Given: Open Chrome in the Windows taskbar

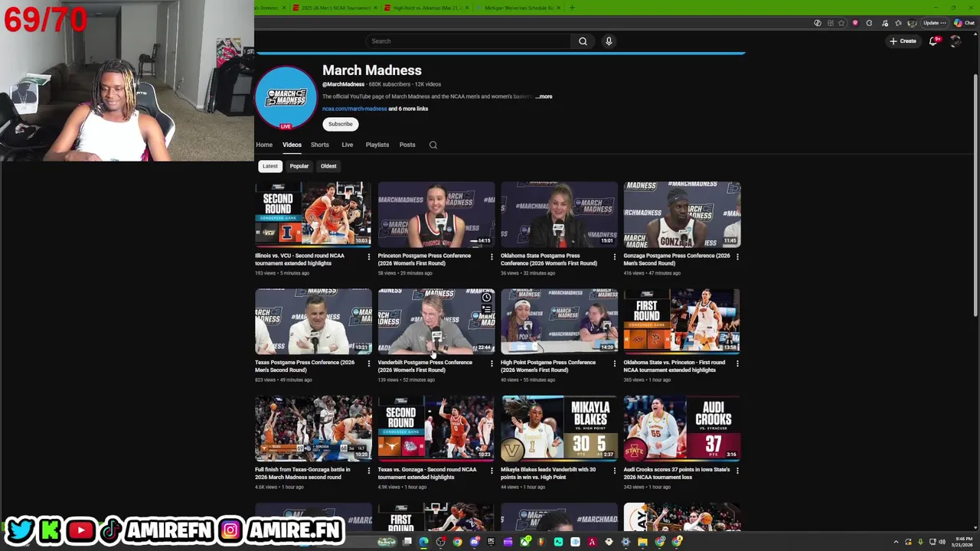Looking at the screenshot, I should [x=457, y=542].
